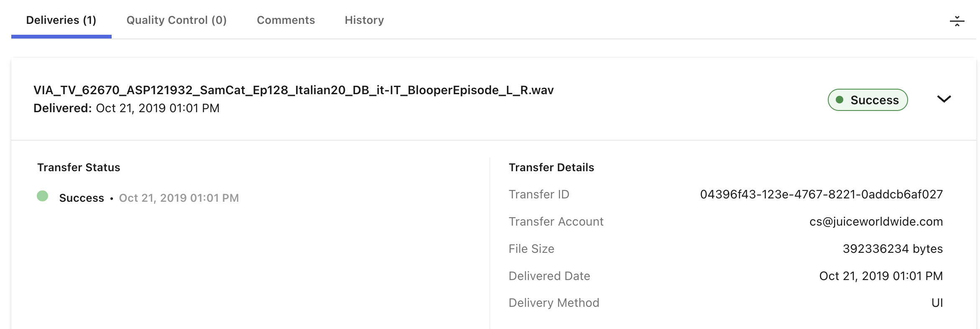Click the Delivered Date value in details
The width and height of the screenshot is (980, 329).
coord(881,276)
